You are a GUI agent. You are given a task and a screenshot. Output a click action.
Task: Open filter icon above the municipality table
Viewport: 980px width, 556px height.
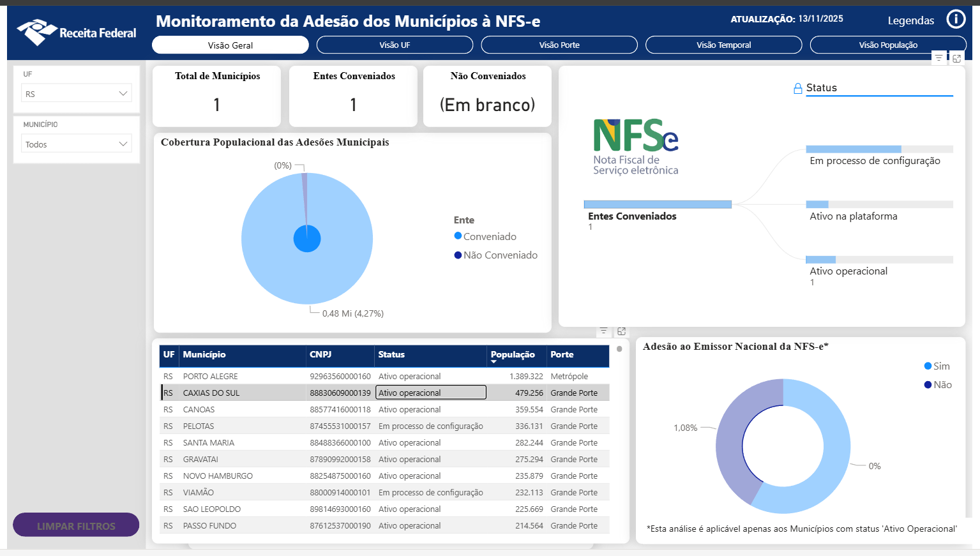click(x=603, y=331)
